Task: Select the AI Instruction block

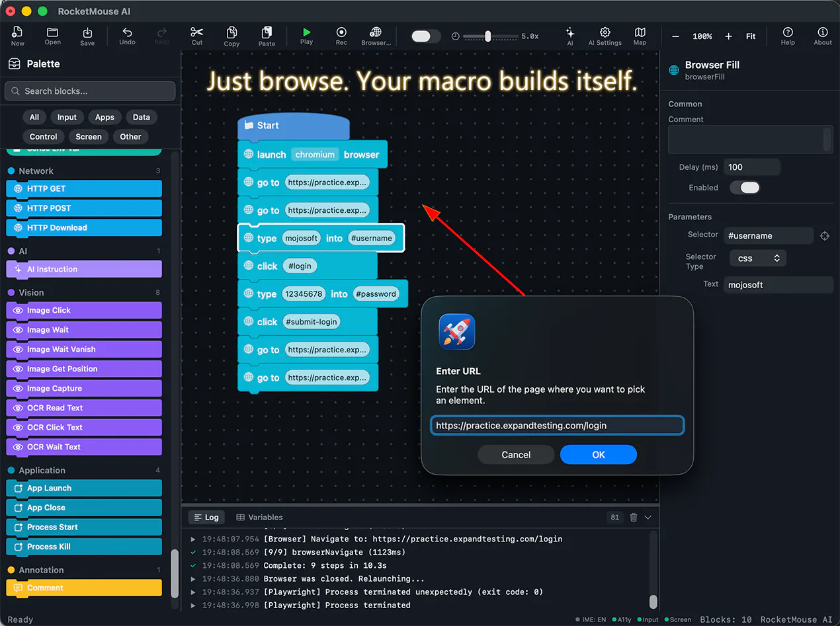Action: (x=84, y=269)
